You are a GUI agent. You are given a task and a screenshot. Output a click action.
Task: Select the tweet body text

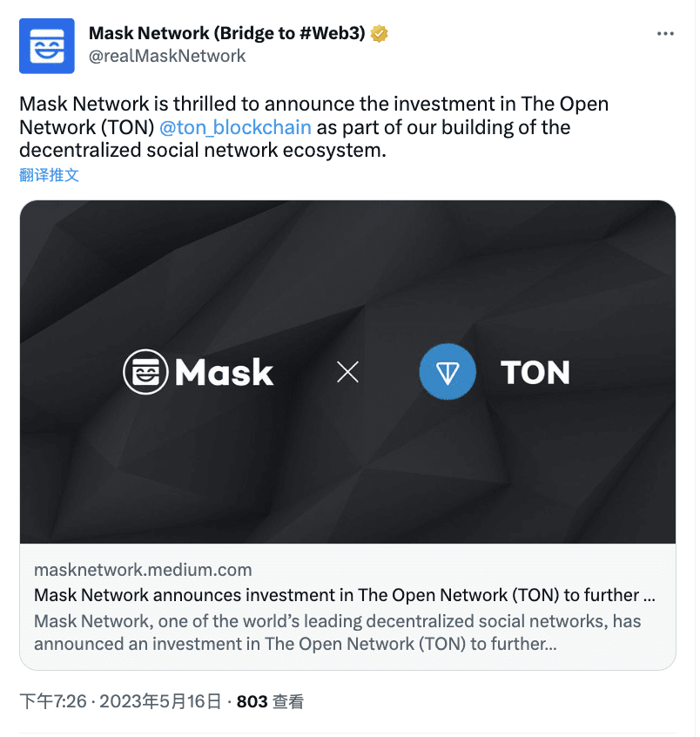tap(313, 127)
